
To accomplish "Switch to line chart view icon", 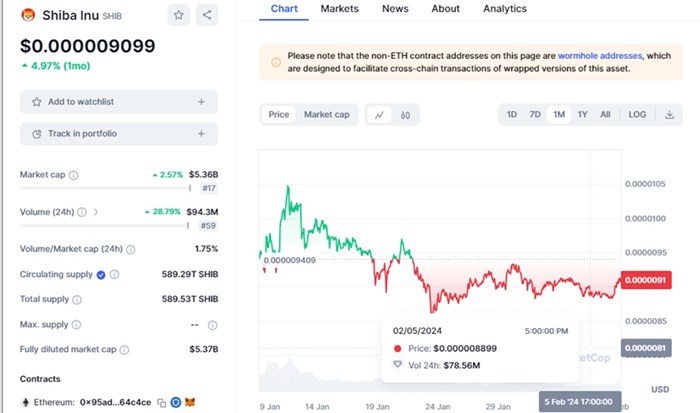I will tap(379, 115).
